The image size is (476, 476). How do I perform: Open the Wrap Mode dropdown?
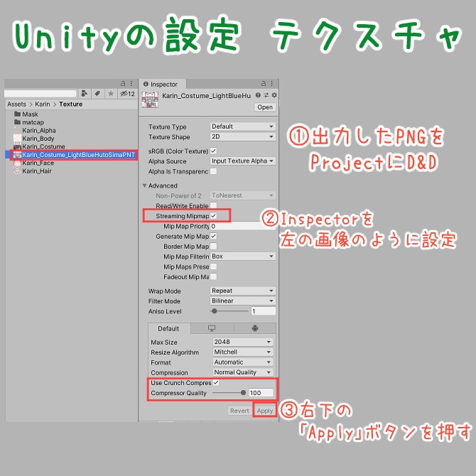(242, 291)
